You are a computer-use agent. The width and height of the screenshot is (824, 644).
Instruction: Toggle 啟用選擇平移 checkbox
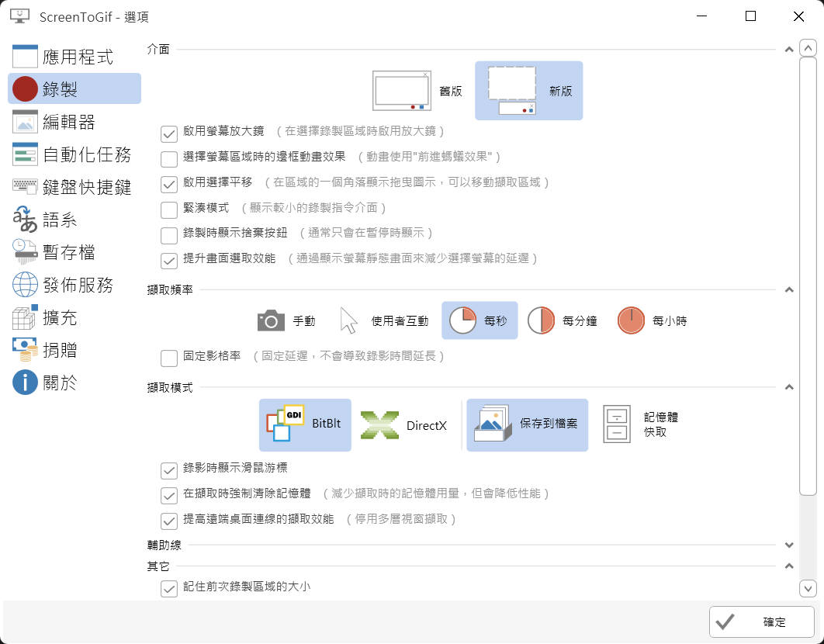(168, 185)
